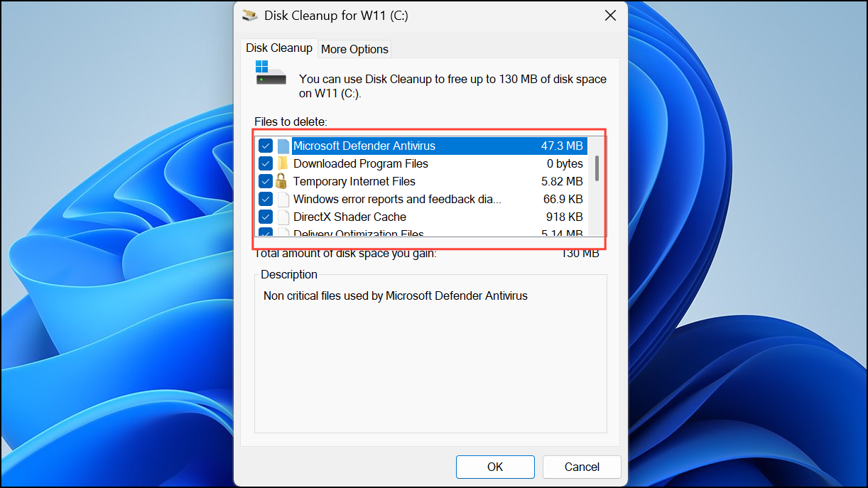Image resolution: width=868 pixels, height=488 pixels.
Task: Toggle the Downloaded Program Files checkbox
Action: coord(266,163)
